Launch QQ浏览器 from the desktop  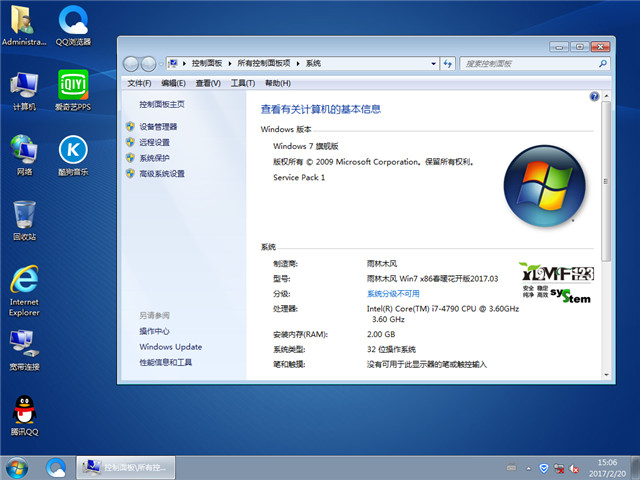(x=73, y=26)
